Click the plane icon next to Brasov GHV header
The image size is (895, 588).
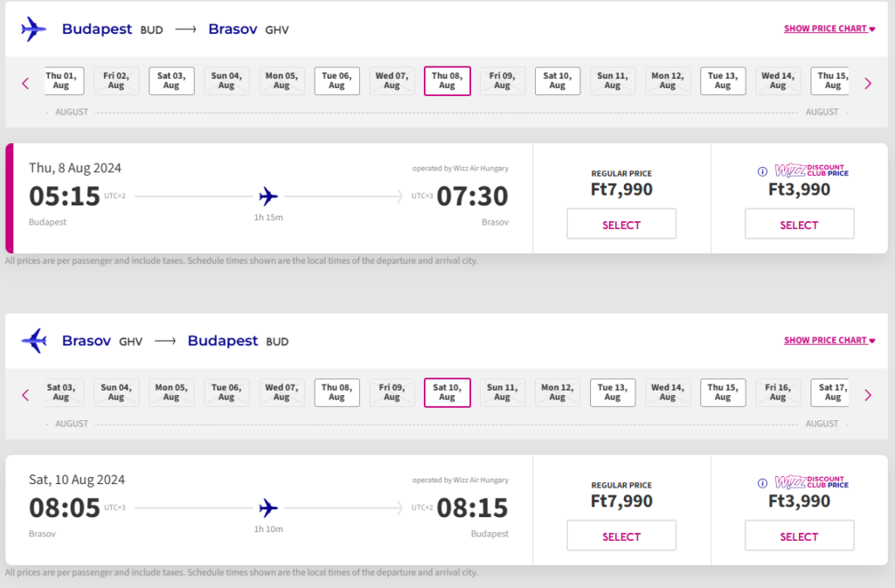[x=33, y=341]
